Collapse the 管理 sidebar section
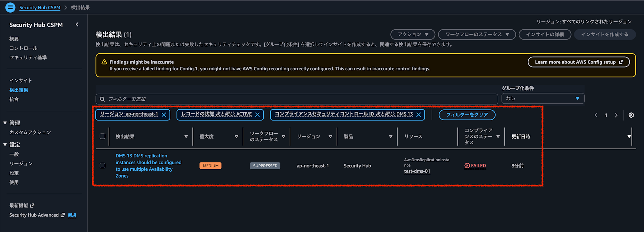Image resolution: width=644 pixels, height=232 pixels. tap(5, 123)
